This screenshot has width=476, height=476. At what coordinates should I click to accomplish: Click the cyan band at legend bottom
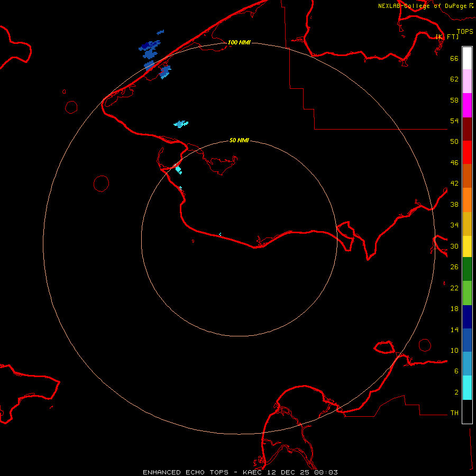[x=467, y=388]
